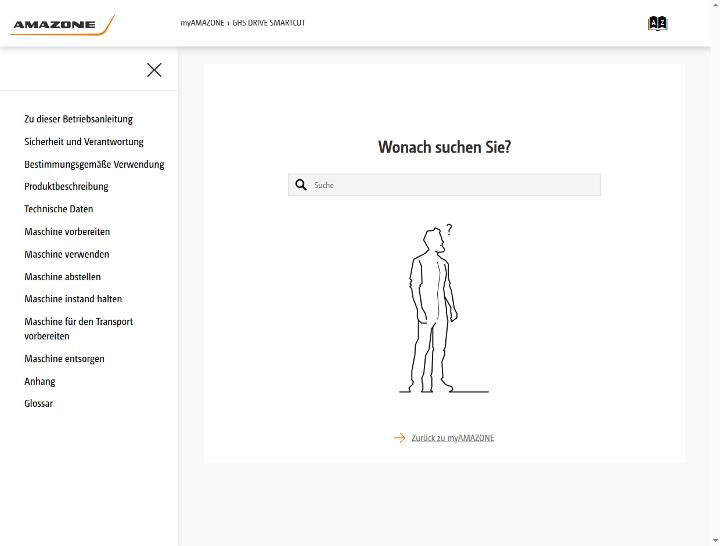The image size is (720, 546).
Task: Click the orange arrow before Zurück zu myAMAZONE
Action: point(399,438)
